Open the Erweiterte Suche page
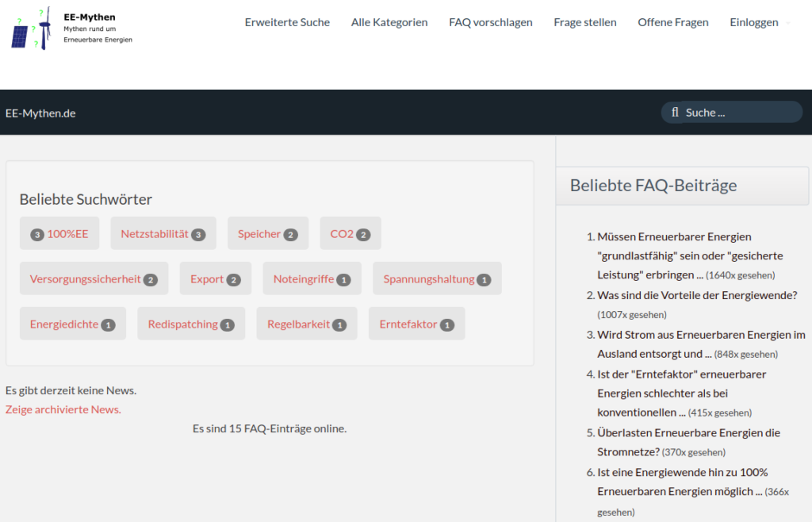Viewport: 812px width, 522px height. coord(287,22)
